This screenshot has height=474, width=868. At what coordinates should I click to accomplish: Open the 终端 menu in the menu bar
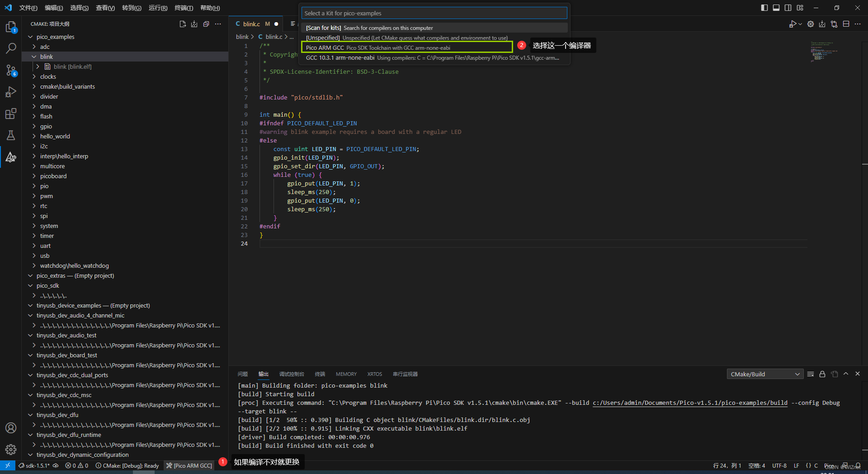pyautogui.click(x=184, y=8)
